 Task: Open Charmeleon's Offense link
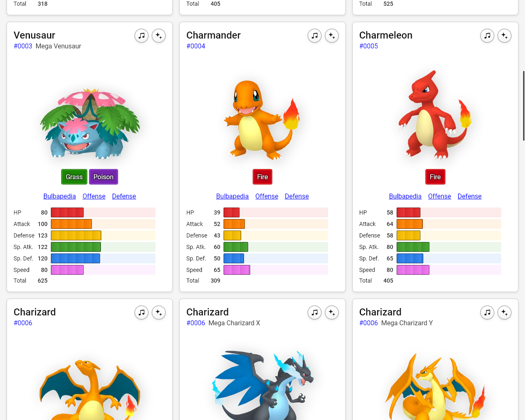(439, 196)
